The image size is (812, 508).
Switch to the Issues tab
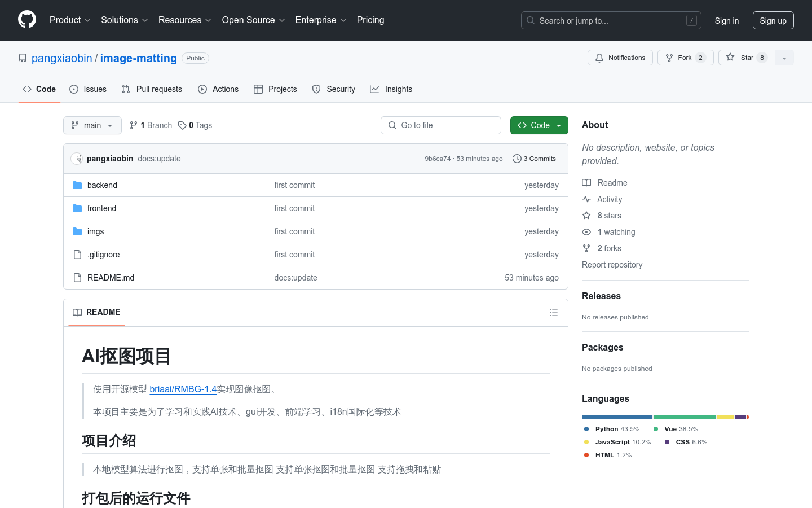(88, 89)
